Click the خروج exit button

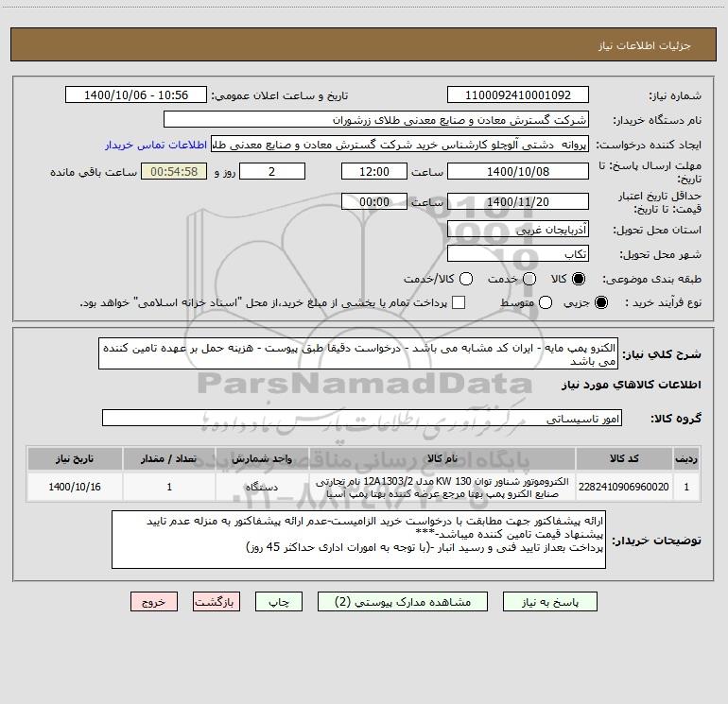(154, 602)
